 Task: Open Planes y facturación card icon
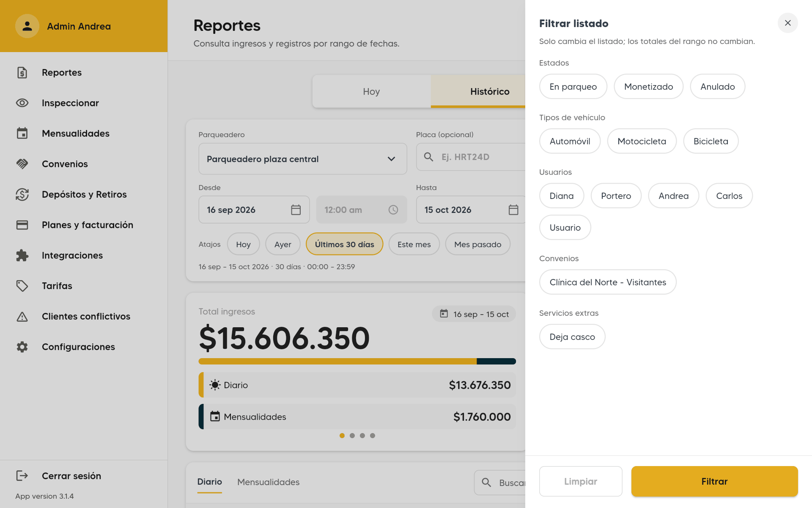22,225
